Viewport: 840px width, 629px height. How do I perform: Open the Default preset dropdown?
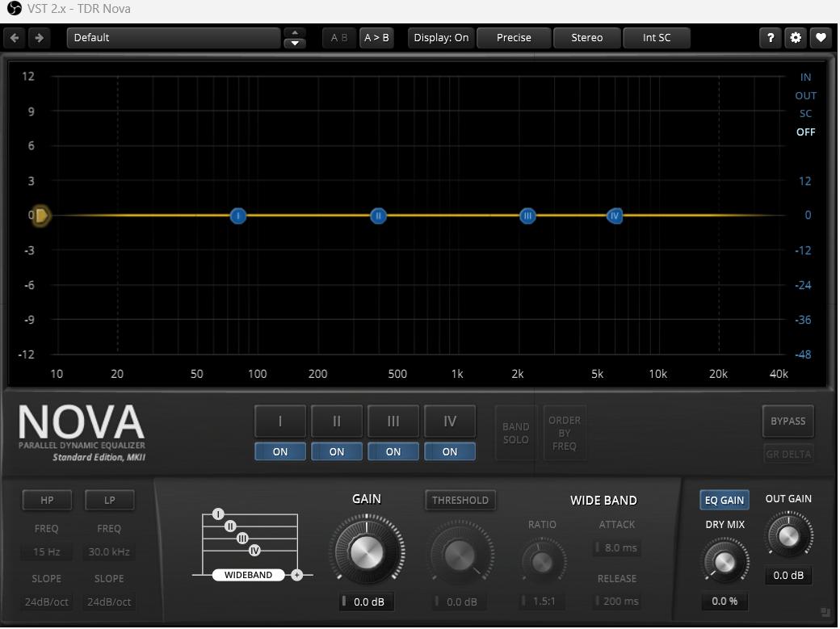point(174,38)
